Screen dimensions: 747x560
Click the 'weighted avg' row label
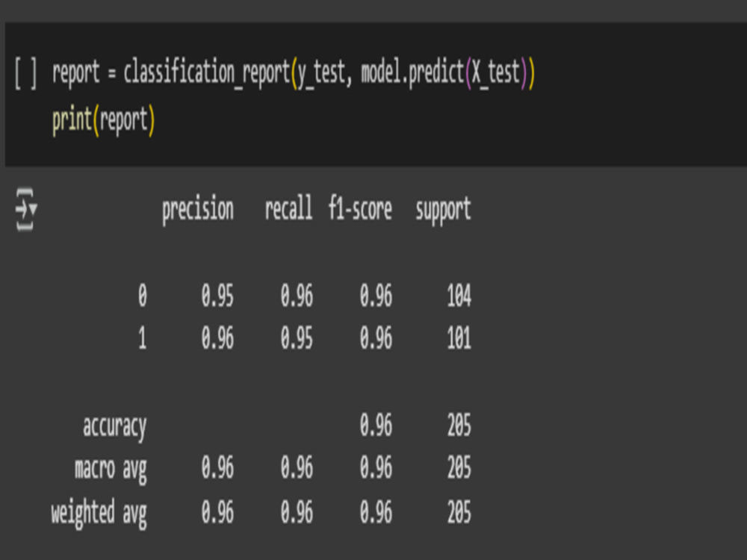coord(99,513)
